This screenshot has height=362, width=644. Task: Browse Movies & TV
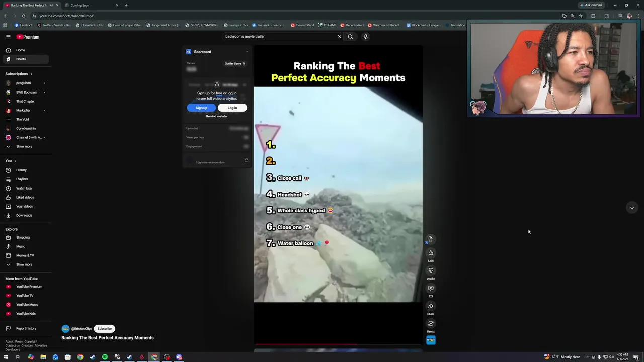(x=25, y=256)
